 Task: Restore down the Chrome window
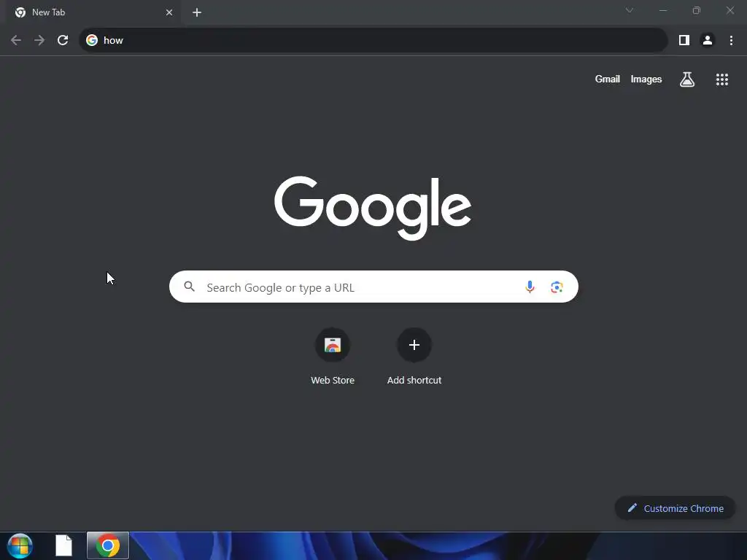point(697,10)
